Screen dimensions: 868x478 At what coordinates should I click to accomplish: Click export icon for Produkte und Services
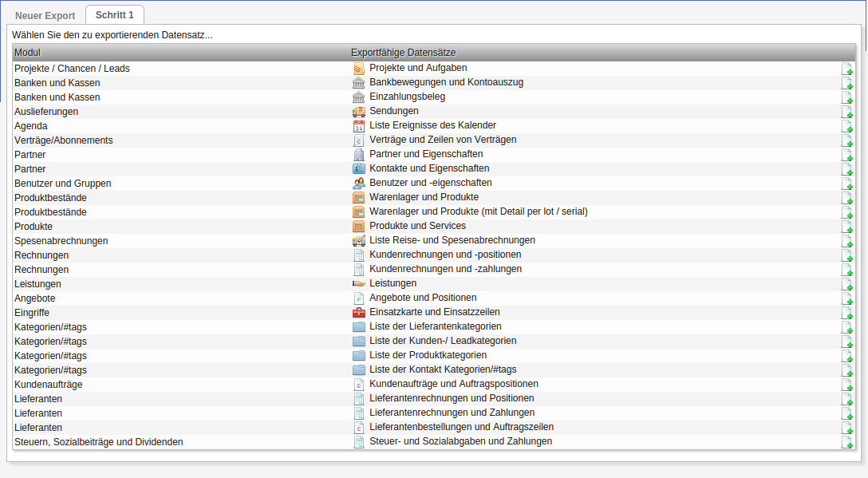(x=847, y=227)
